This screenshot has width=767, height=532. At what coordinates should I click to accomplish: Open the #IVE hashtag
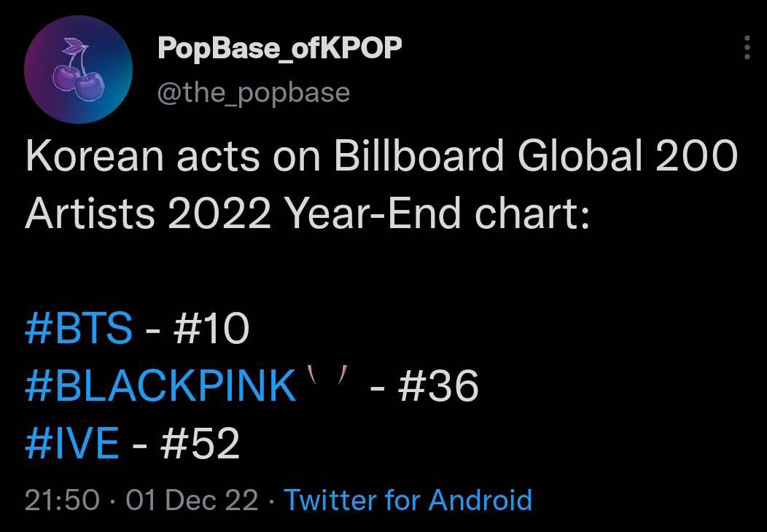point(71,443)
